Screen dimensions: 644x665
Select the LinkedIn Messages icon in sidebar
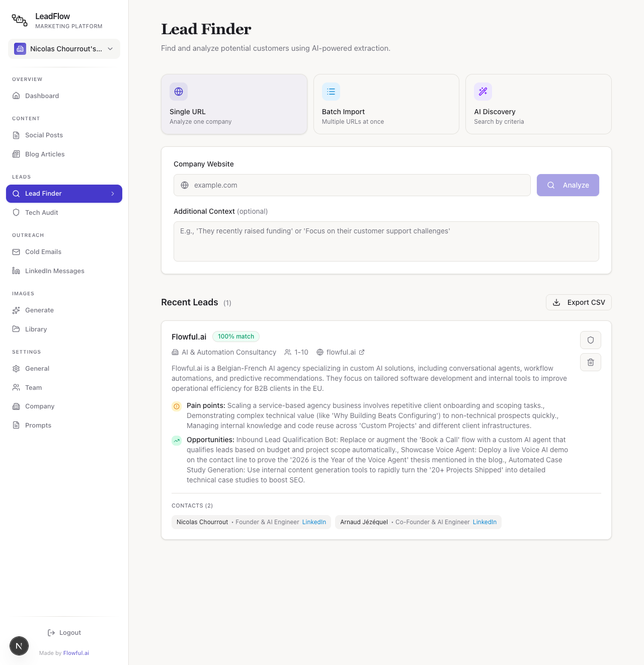[x=17, y=271]
